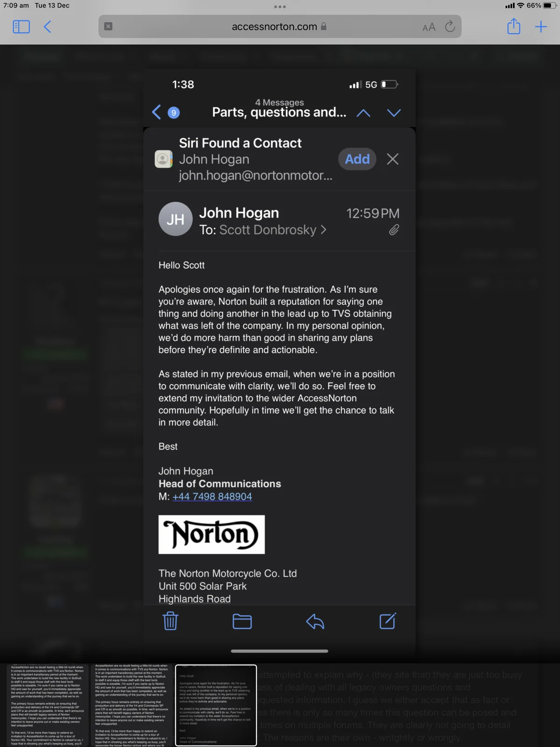Tap mail back arrow with badge 9
Image resolution: width=560 pixels, height=747 pixels.
[165, 112]
